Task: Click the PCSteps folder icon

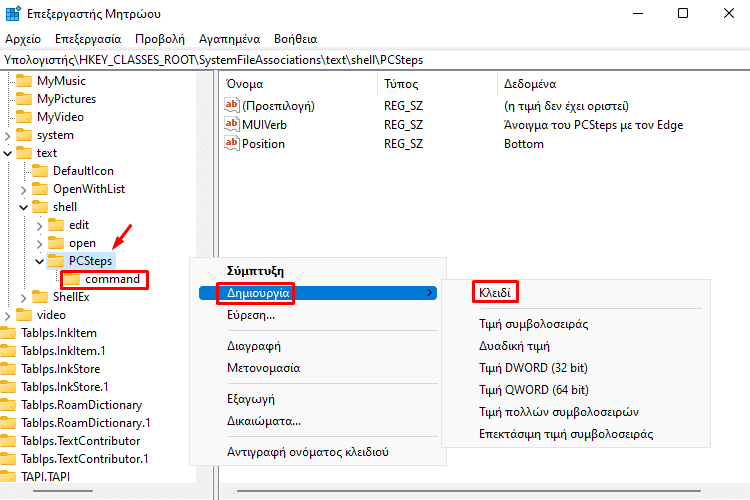Action: tap(56, 261)
